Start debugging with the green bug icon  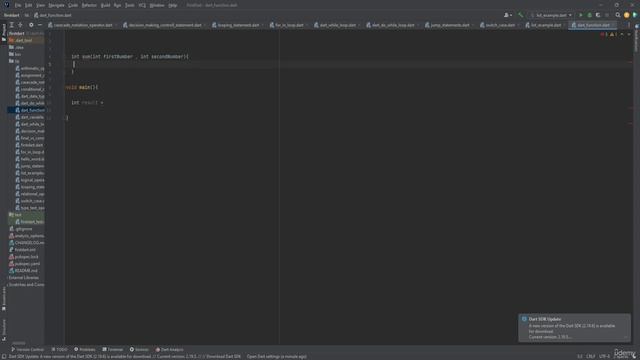589,15
